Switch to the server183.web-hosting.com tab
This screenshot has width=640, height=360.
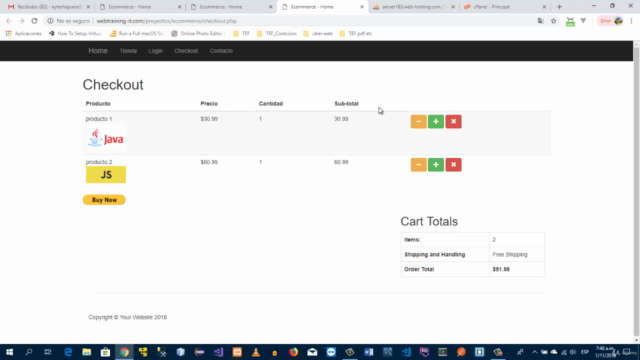click(x=413, y=7)
